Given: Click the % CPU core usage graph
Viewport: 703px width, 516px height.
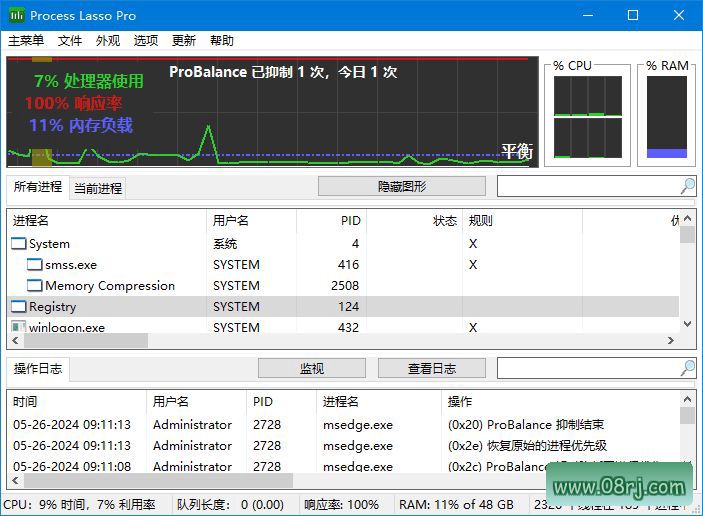Looking at the screenshot, I should pyautogui.click(x=588, y=117).
